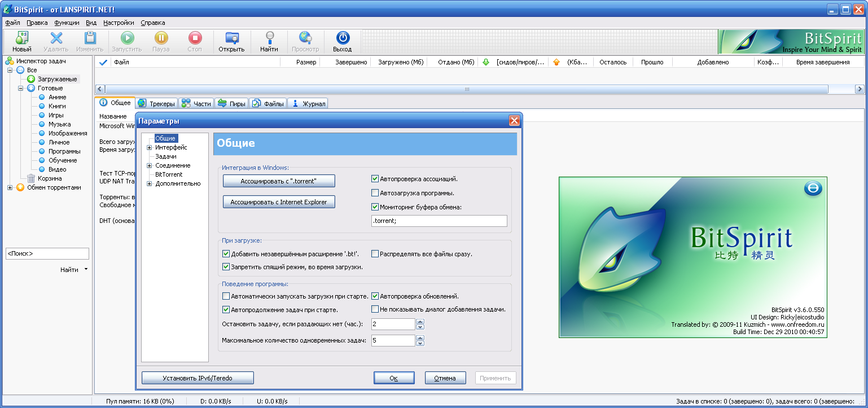Click the Запустить toolbar icon
Screen dimensions: 868x408
[x=127, y=38]
